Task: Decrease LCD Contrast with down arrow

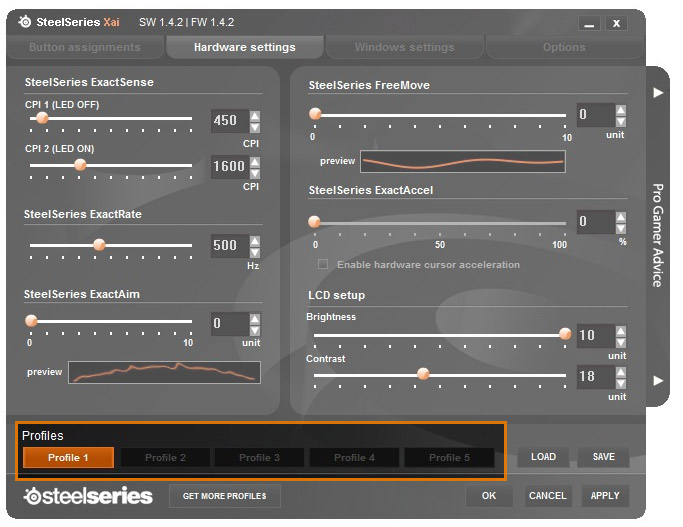Action: tap(621, 383)
